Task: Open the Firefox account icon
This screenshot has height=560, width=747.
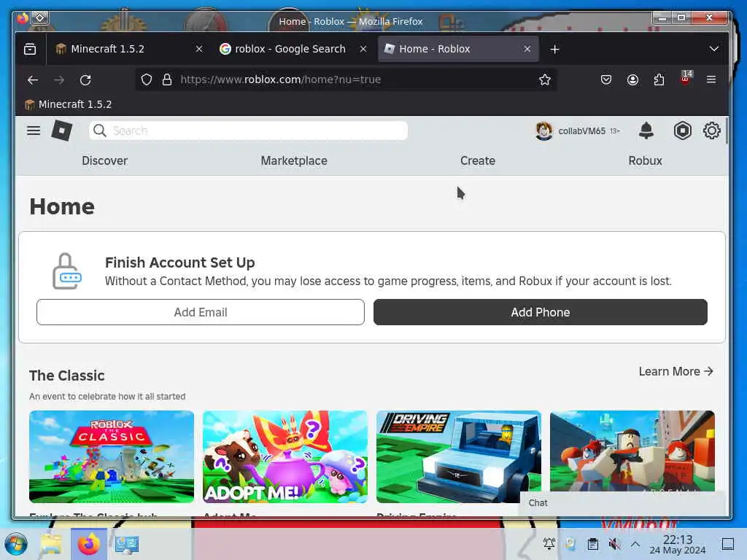Action: click(x=632, y=79)
